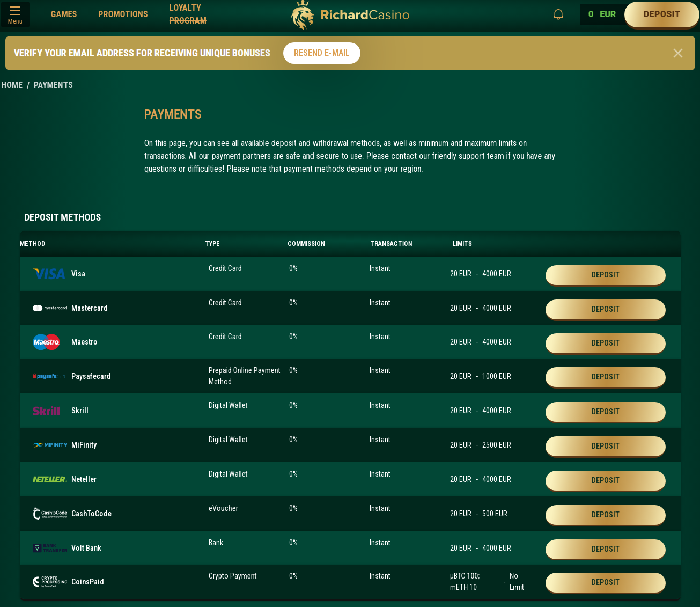Click the Richard Casino lion logo
The height and width of the screenshot is (607, 700).
pyautogui.click(x=303, y=15)
